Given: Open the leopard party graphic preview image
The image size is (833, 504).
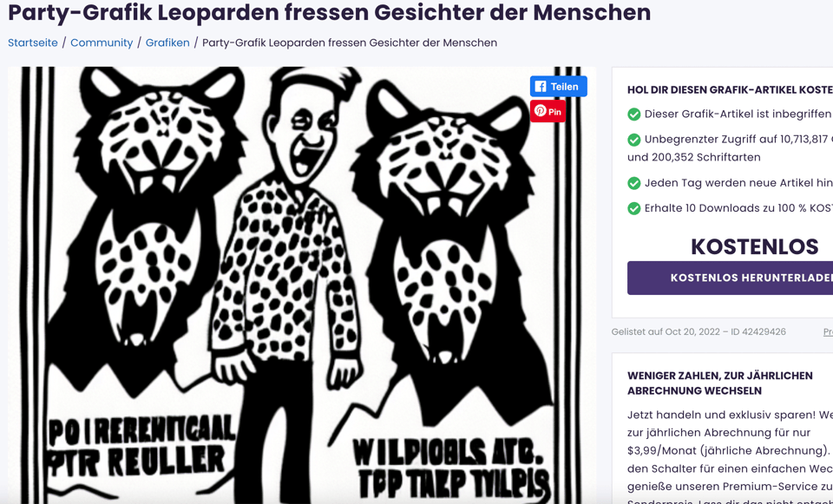Looking at the screenshot, I should pos(302,285).
